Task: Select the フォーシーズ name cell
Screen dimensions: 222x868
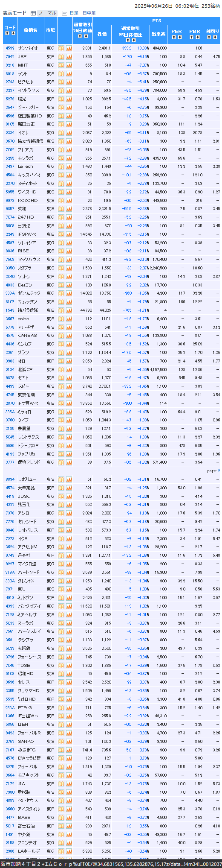Action: coord(30,657)
